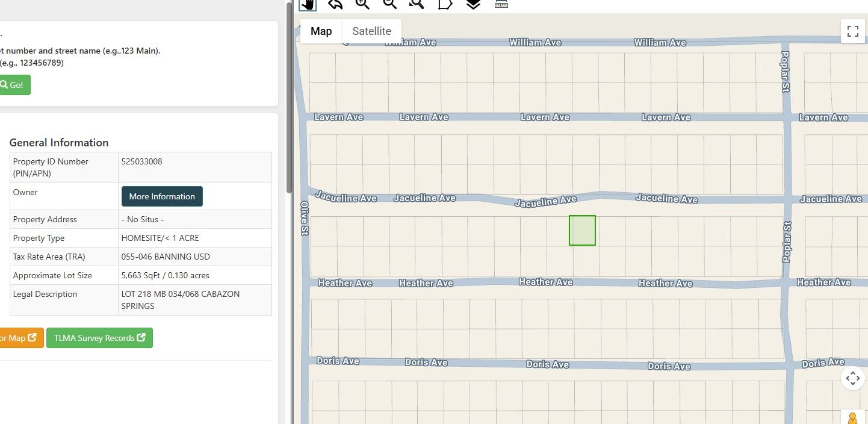
Task: Choose the polygon selection tool
Action: 445,4
